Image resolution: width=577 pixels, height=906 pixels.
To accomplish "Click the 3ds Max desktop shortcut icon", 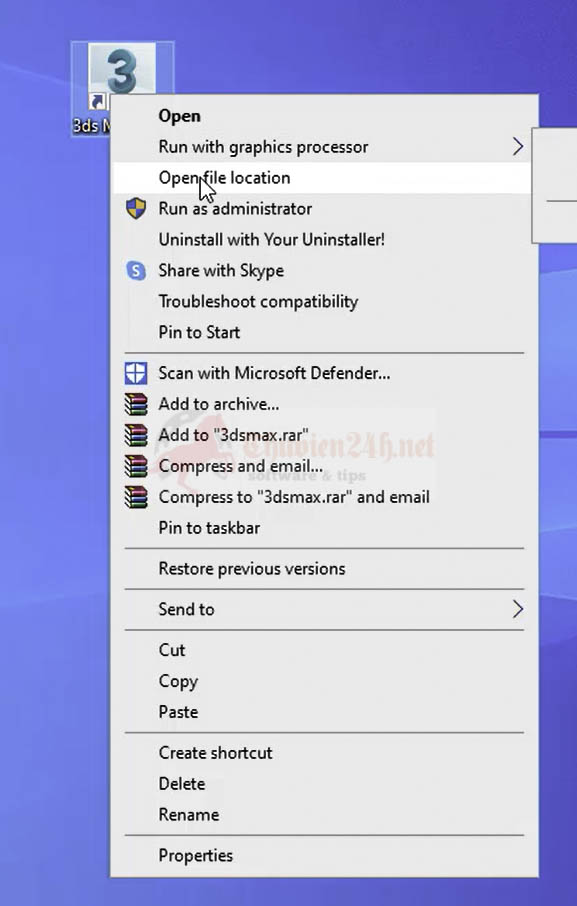I will tap(122, 72).
